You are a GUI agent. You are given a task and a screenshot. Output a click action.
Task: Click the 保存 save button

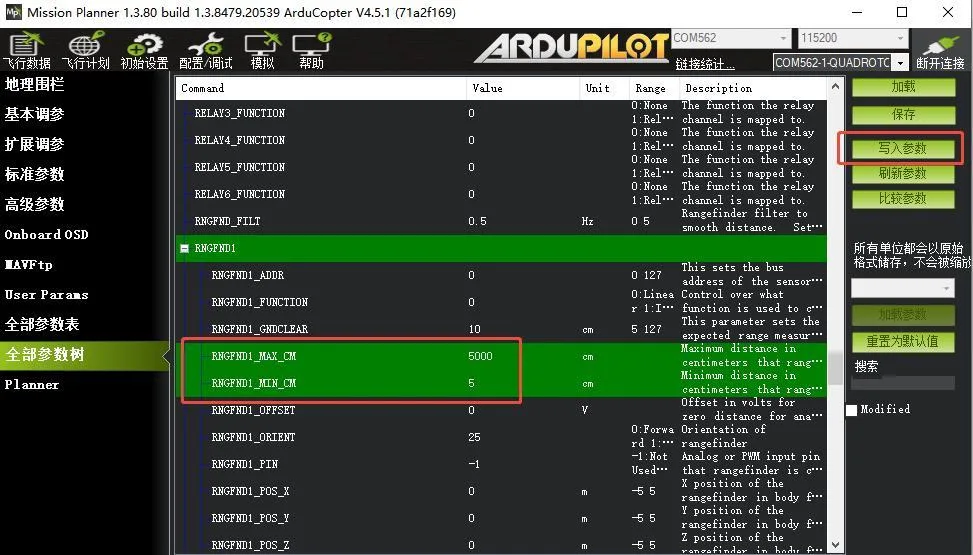pyautogui.click(x=904, y=115)
